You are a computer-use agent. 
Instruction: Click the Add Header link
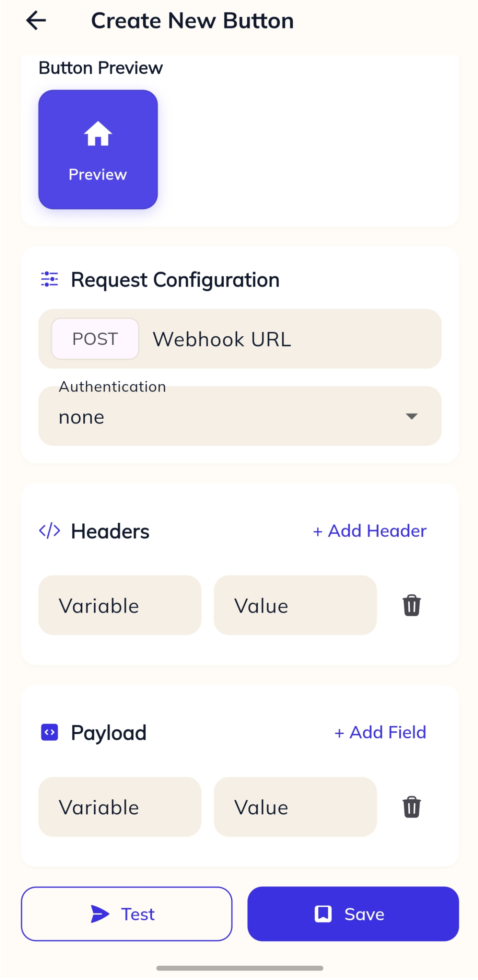[369, 530]
